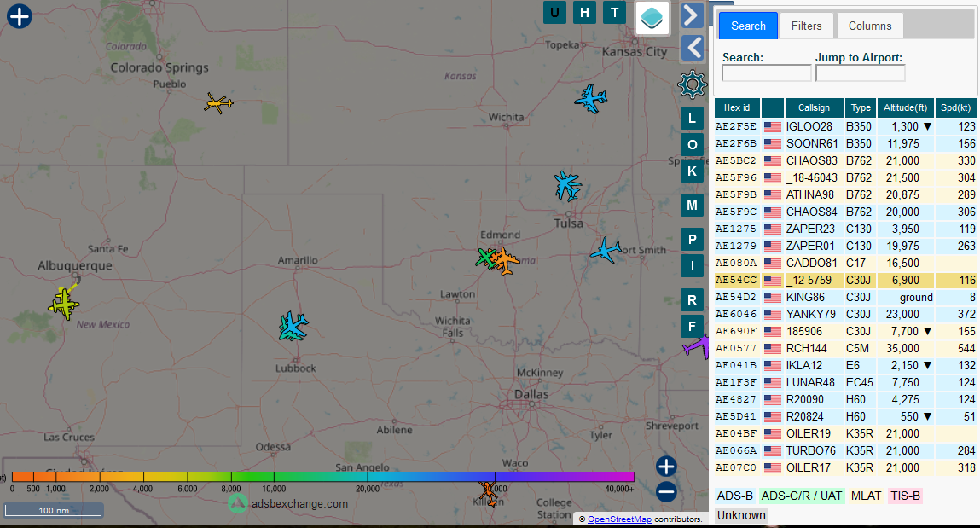Image resolution: width=980 pixels, height=528 pixels.
Task: Click the F map button
Action: click(x=692, y=326)
